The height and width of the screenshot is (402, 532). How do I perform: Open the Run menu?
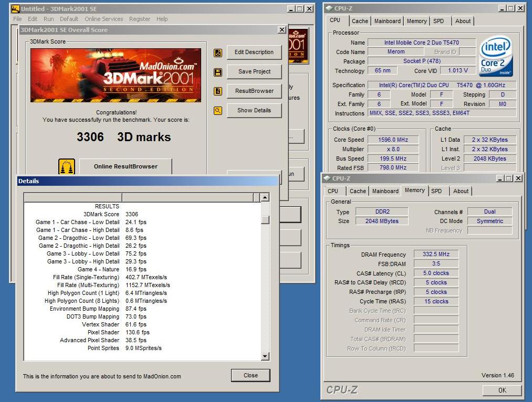48,19
